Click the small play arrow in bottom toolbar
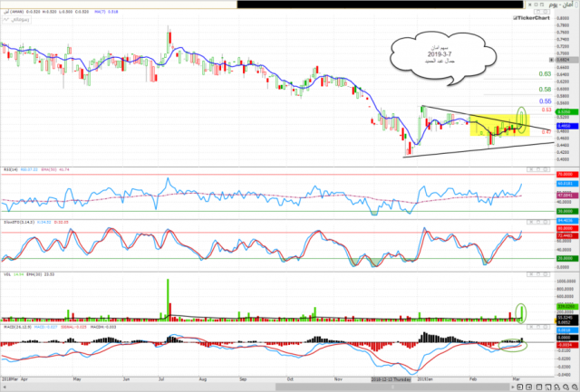The height and width of the screenshot is (392, 580). coord(513,387)
